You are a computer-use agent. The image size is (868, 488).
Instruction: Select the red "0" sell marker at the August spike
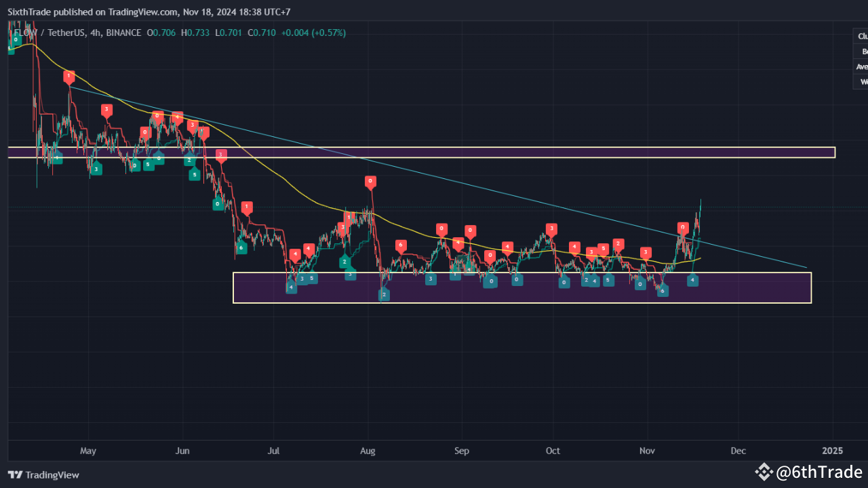[x=370, y=181]
